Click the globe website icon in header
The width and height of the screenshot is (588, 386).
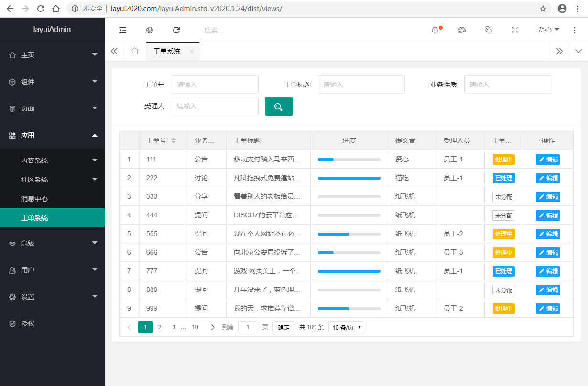tap(150, 30)
